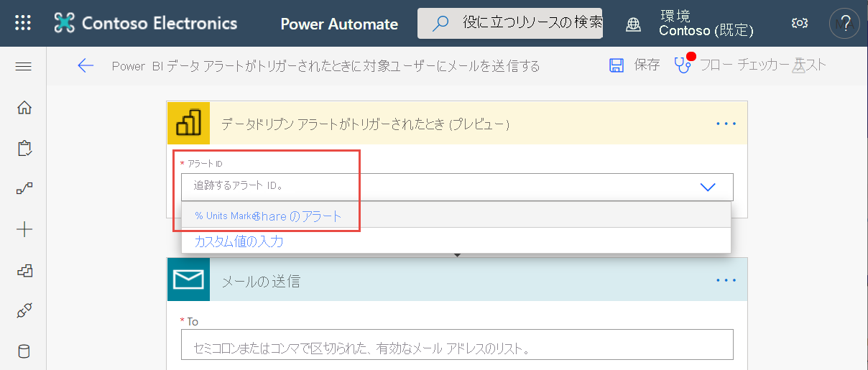Open Action items clipboard icon in sidebar

click(24, 149)
